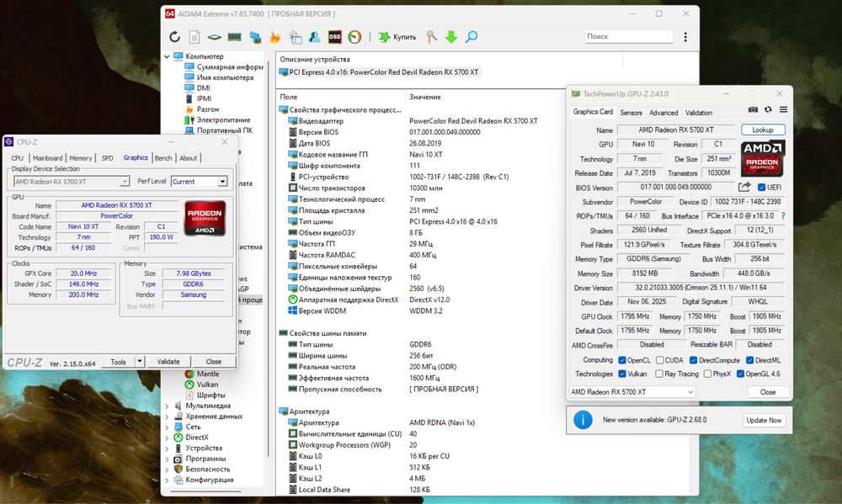Click the BIOS share/export icon in GPU-Z
Viewport: 842px width, 504px height.
(745, 187)
